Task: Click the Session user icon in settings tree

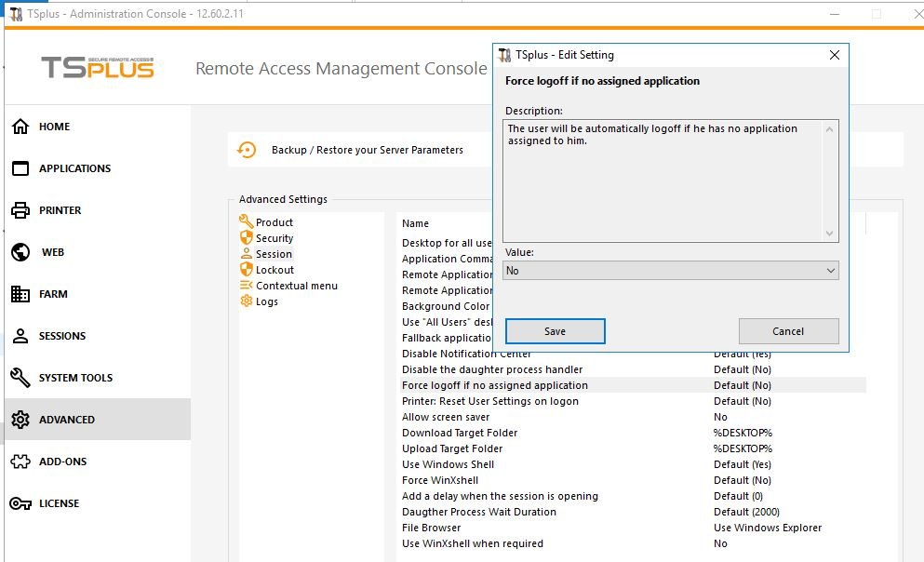Action: [247, 253]
